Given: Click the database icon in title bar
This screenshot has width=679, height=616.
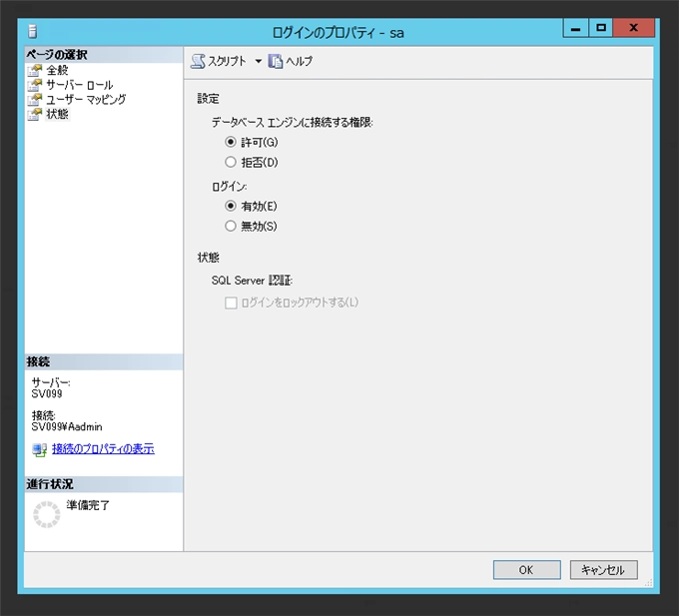Looking at the screenshot, I should click(x=33, y=32).
